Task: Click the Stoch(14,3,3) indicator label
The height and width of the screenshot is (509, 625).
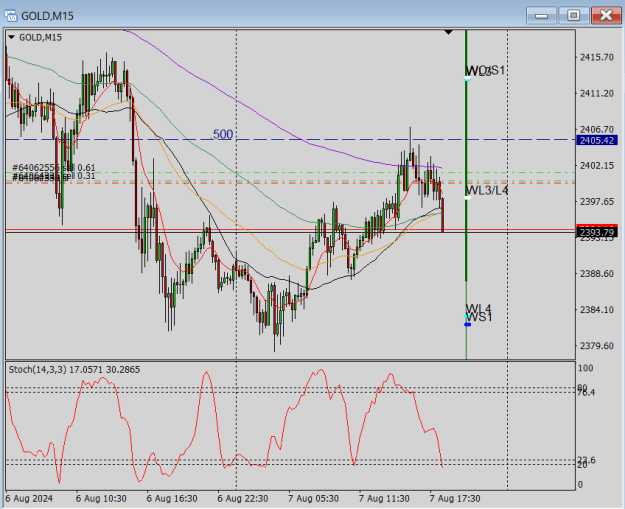Action: (75, 370)
